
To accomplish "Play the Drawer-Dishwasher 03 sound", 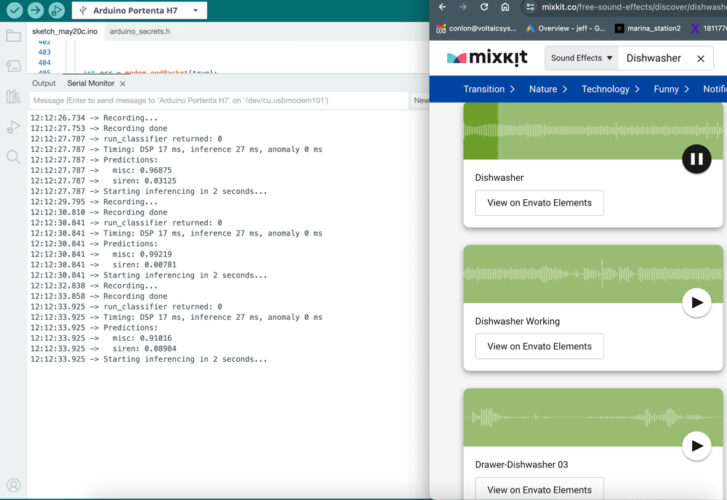I will point(696,446).
